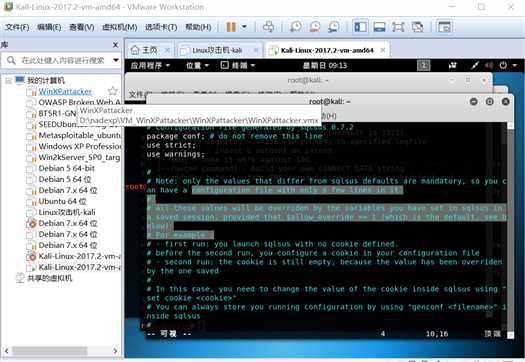Image resolution: width=525 pixels, height=362 pixels.
Task: Switch to the Linux攻击机-kali tab
Action: (x=217, y=50)
